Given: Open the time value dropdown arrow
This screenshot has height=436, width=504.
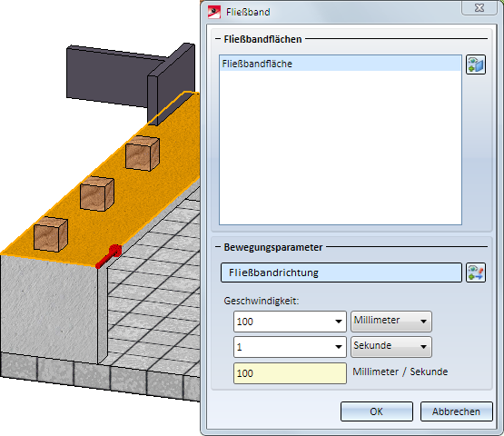Looking at the screenshot, I should pyautogui.click(x=338, y=347).
